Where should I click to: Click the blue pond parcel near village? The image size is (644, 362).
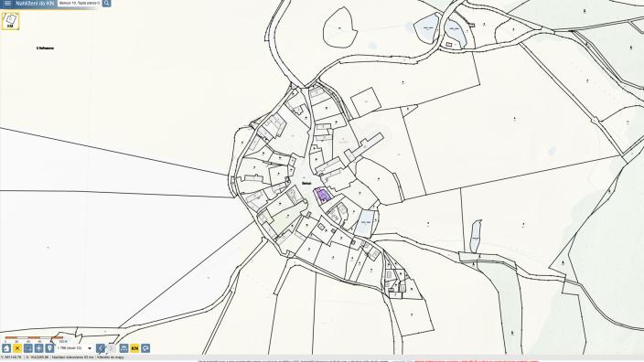[365, 223]
